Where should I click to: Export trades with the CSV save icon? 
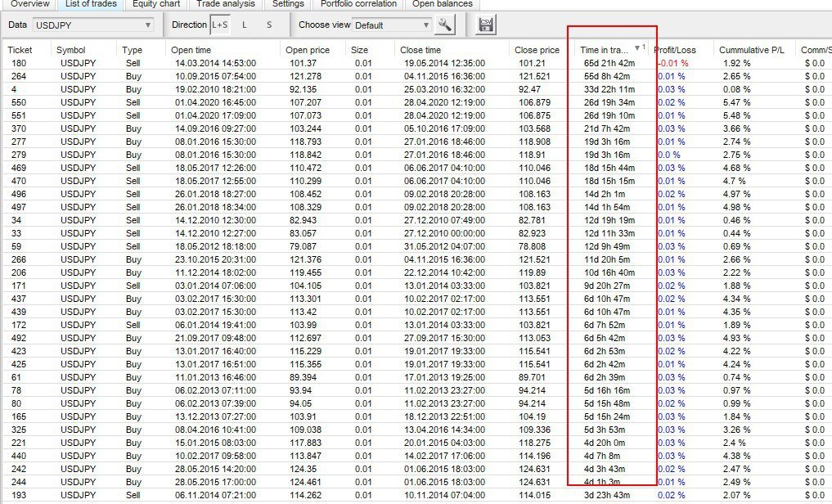click(x=485, y=25)
